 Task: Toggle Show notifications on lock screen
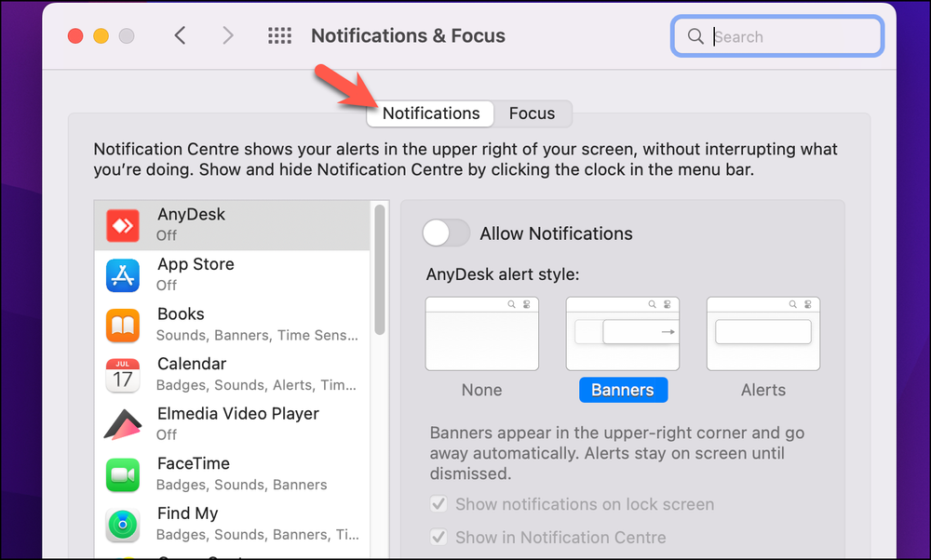[439, 503]
